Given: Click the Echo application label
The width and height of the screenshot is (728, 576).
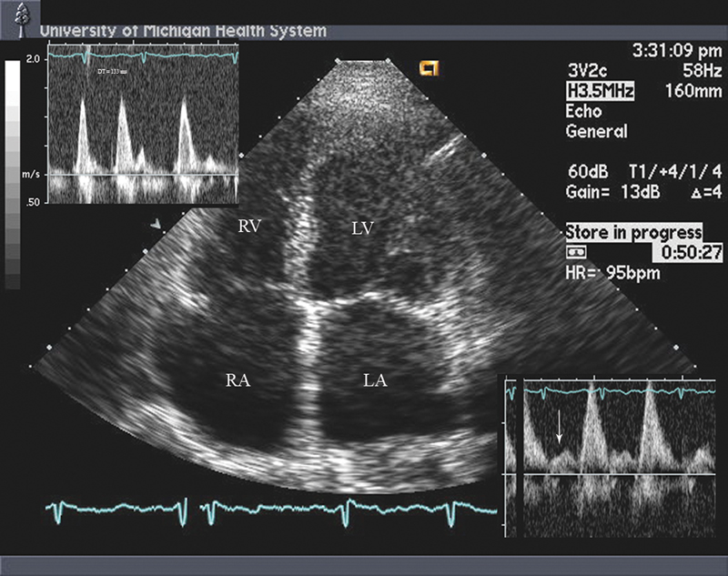Looking at the screenshot, I should [x=582, y=111].
